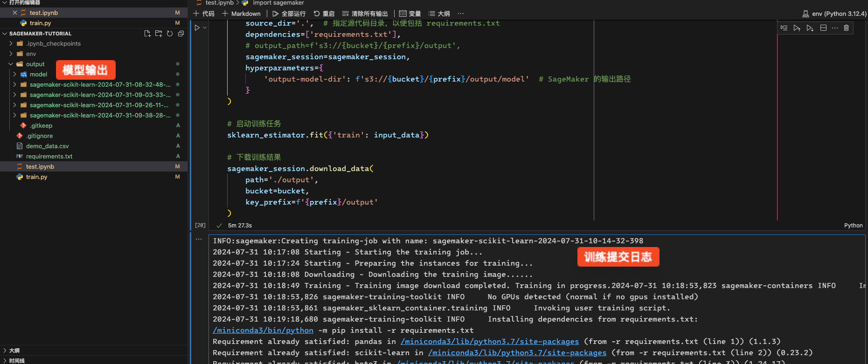Click the 'output-model-dir' hyperparameter line

tap(396, 79)
